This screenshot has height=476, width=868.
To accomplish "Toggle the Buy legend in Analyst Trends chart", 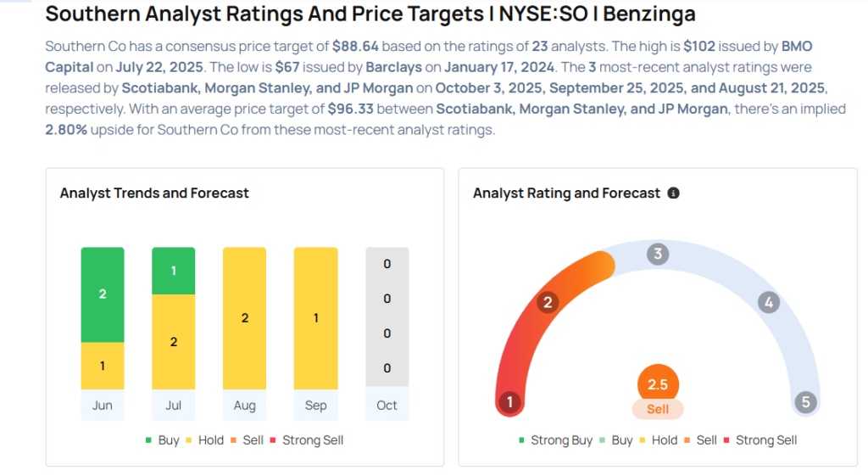I will click(x=164, y=440).
